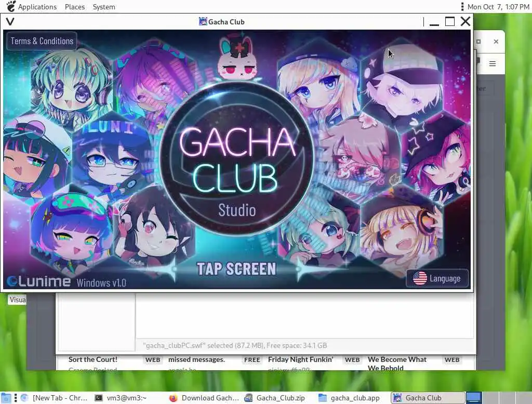Click WEB tag beside Friday Night Funkin'
The width and height of the screenshot is (532, 404).
pos(352,359)
